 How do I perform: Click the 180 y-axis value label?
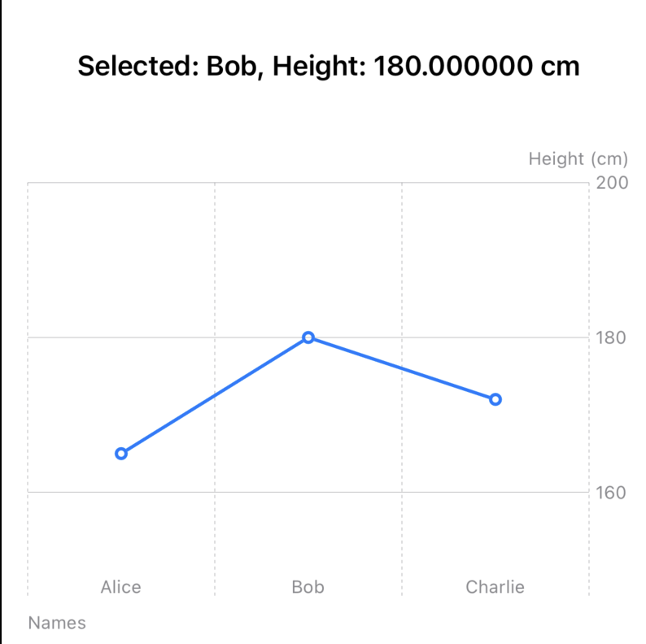coord(611,337)
